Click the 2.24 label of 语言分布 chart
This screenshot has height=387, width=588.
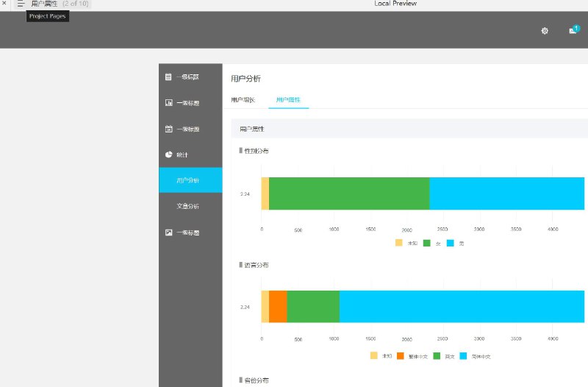[245, 307]
